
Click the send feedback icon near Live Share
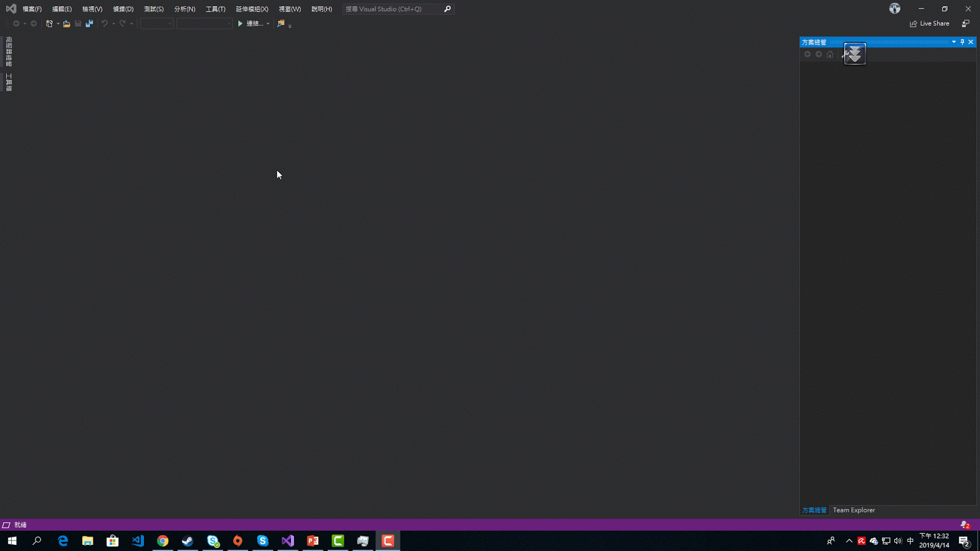(x=967, y=23)
